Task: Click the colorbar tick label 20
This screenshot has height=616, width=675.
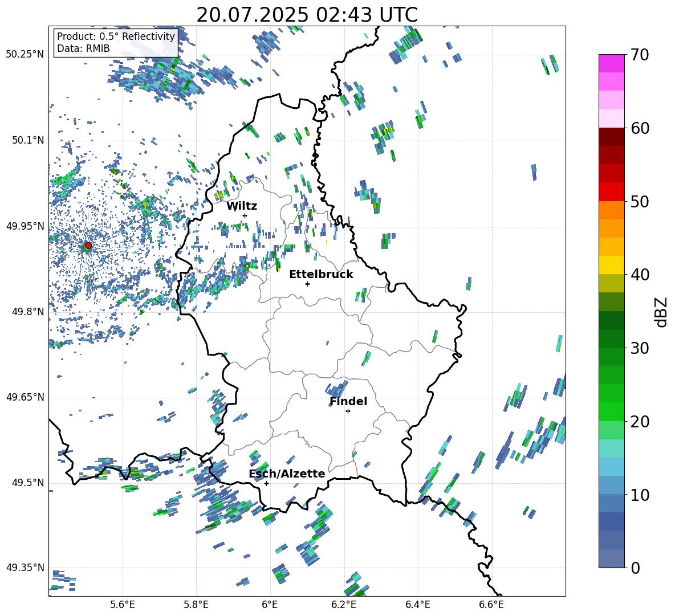Action: [639, 422]
